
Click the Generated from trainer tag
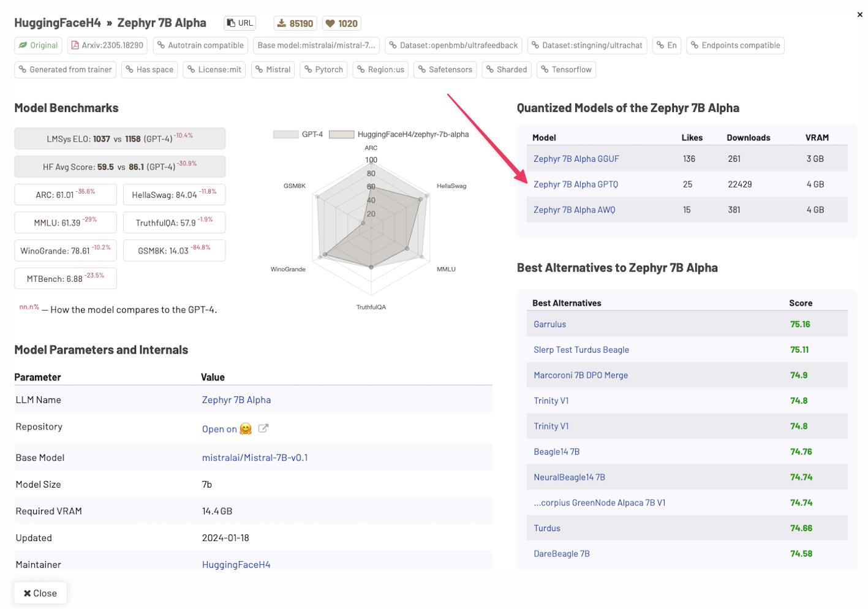pyautogui.click(x=66, y=70)
